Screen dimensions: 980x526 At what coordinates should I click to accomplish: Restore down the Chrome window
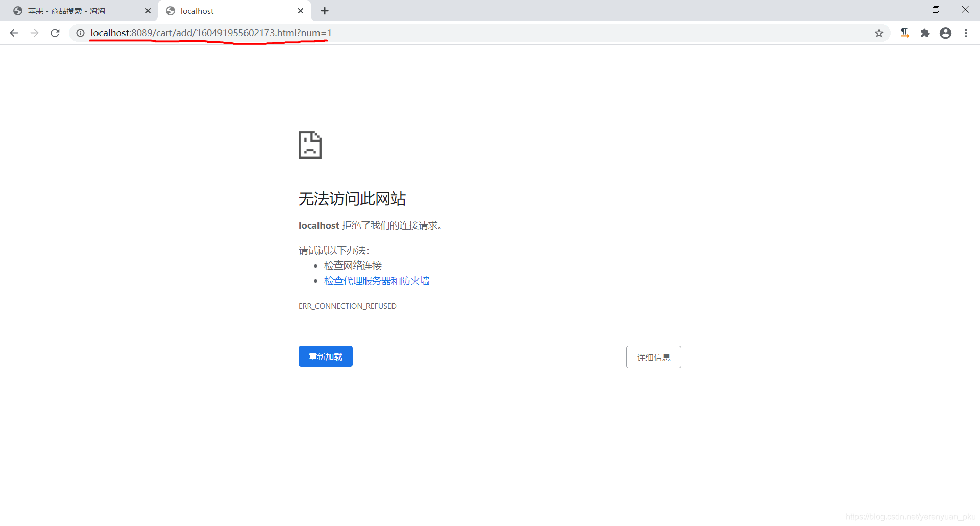pos(936,10)
